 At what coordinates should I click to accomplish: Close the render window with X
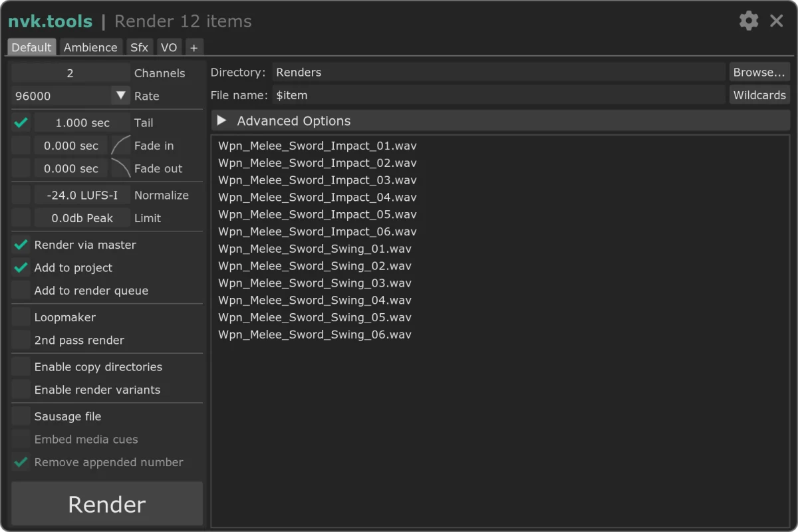[777, 21]
